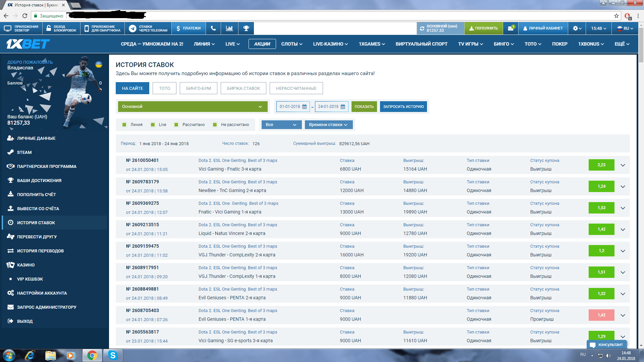Click the trophy results icon

pyautogui.click(x=246, y=28)
